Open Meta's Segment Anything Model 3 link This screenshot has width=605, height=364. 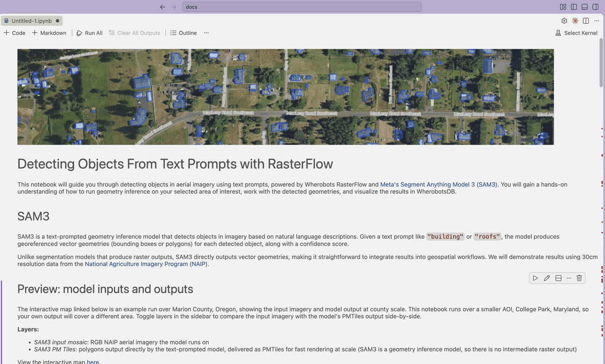coord(439,185)
